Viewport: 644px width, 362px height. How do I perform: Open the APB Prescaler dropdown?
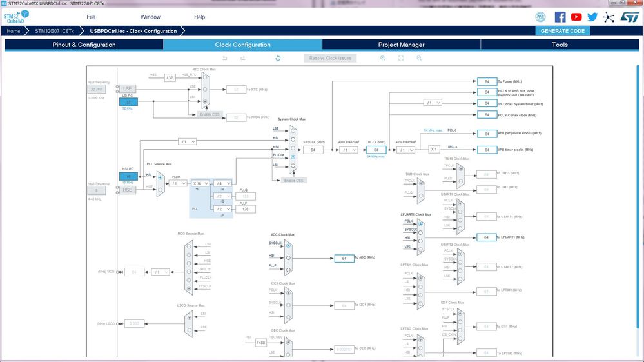(405, 150)
